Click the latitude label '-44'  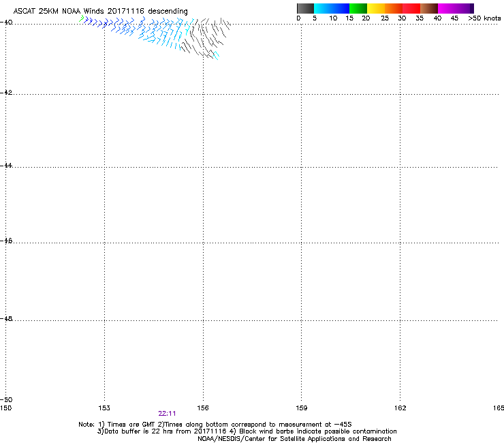click(x=6, y=166)
